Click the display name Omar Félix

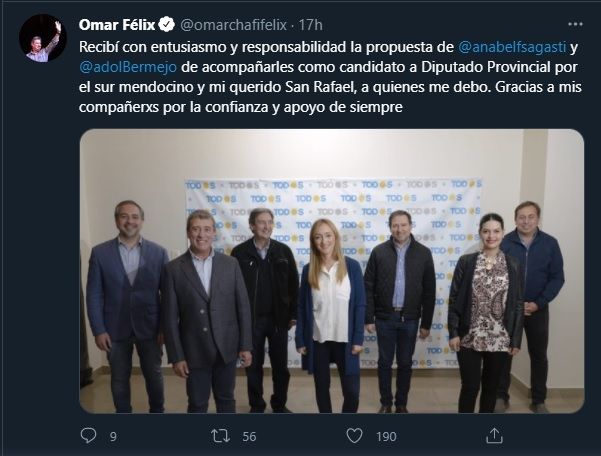coord(117,24)
